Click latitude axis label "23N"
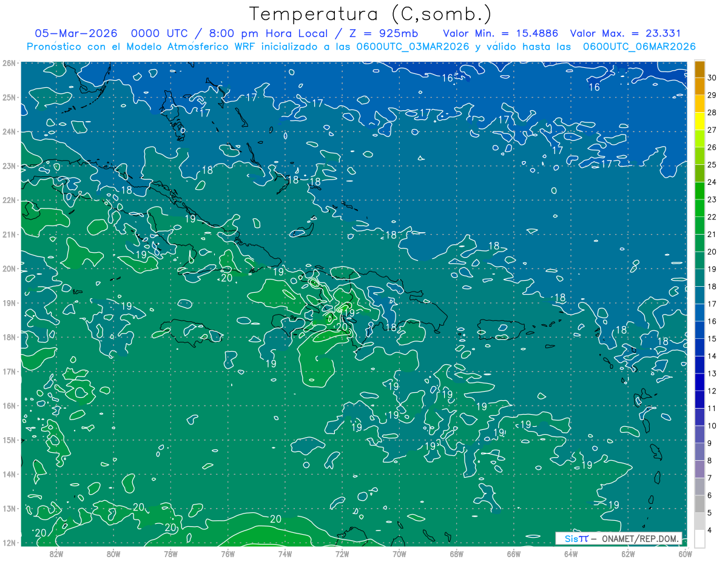 [9, 166]
